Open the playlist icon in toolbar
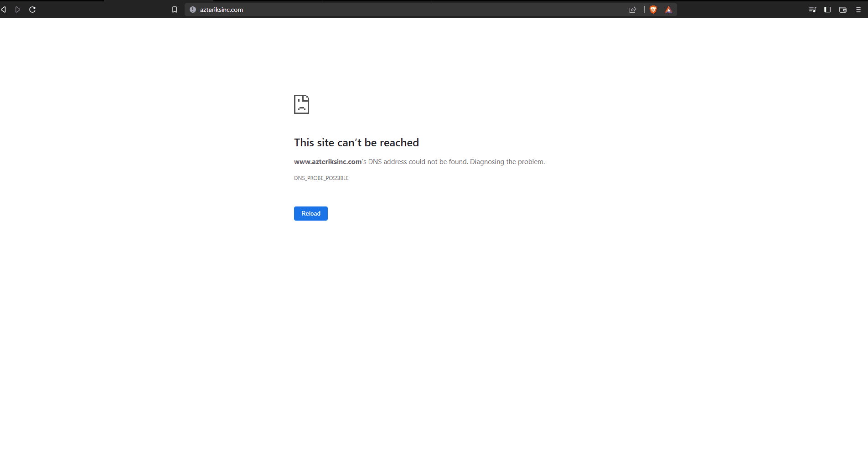868x464 pixels. (x=812, y=10)
